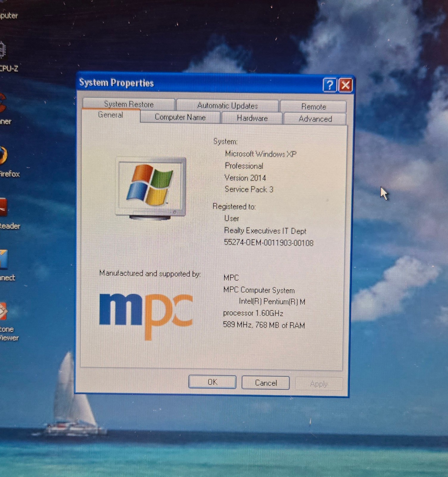This screenshot has width=448, height=477.
Task: Switch to the Computer Name tab
Action: 180,117
